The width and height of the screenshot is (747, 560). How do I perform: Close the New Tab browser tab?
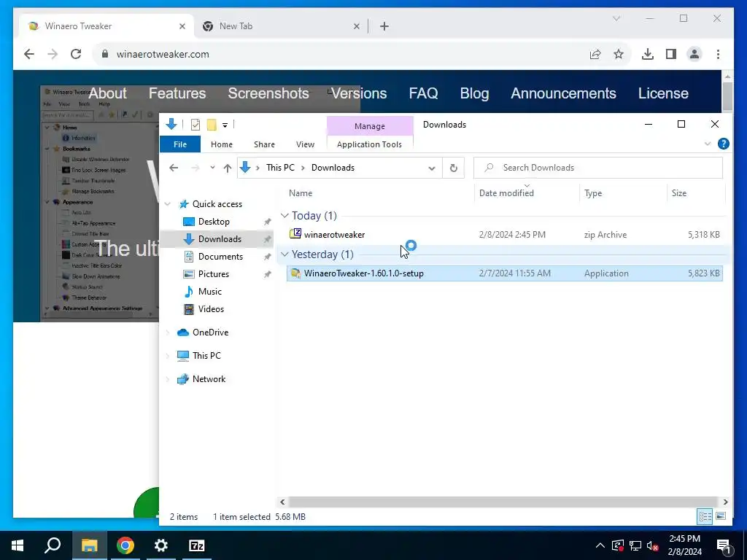[x=356, y=26]
